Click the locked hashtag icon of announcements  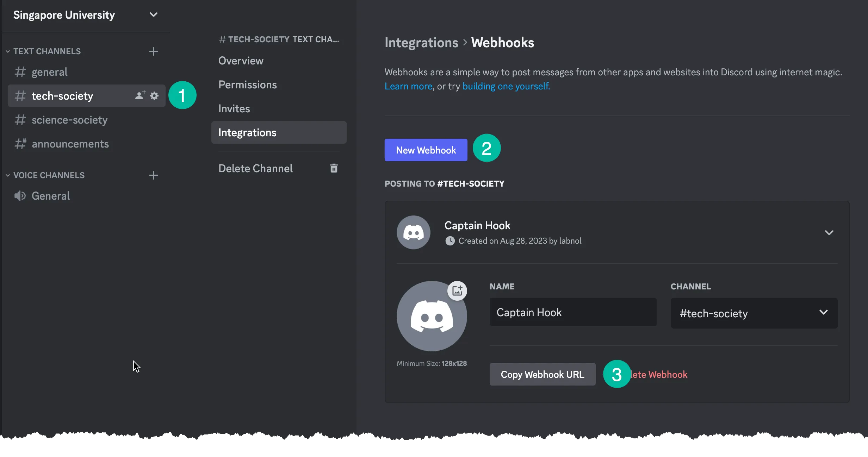pos(20,143)
